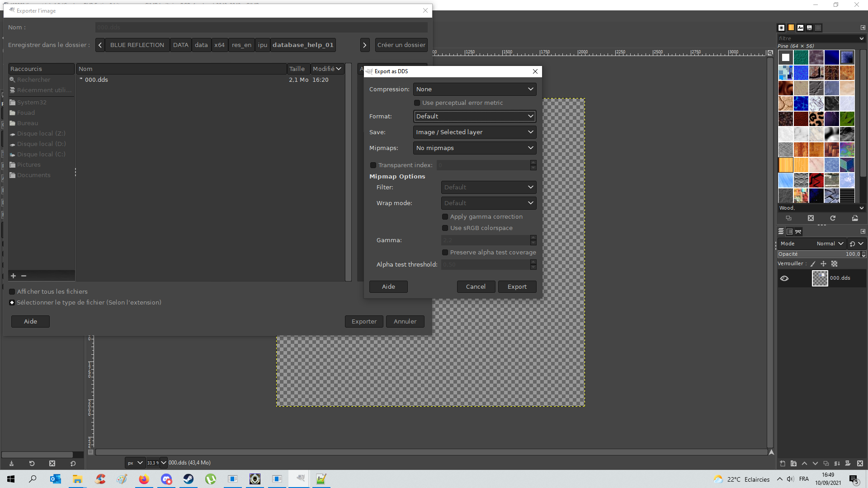Open the database_help_01 breadcrumb folder
Screen dimensions: 868x488
[303, 45]
